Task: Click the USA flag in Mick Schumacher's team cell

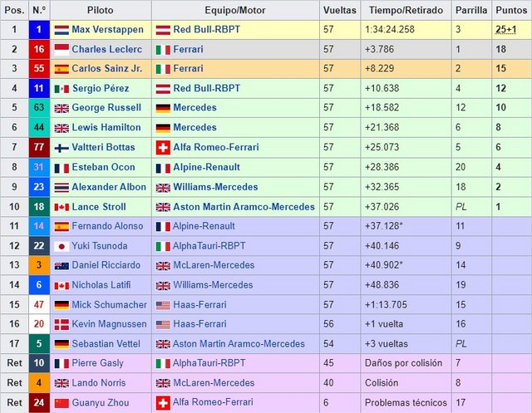Action: [x=163, y=305]
